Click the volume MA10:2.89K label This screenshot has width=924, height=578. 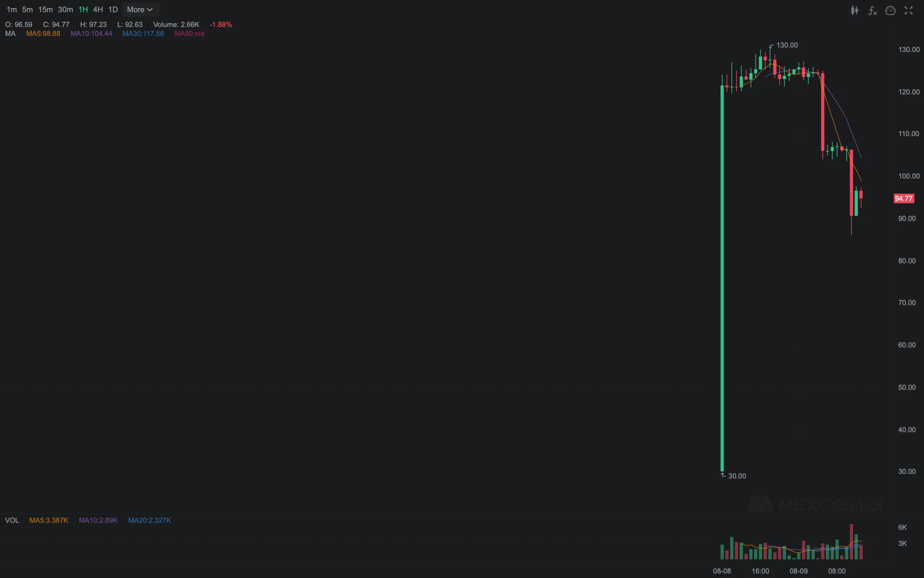[x=98, y=520]
